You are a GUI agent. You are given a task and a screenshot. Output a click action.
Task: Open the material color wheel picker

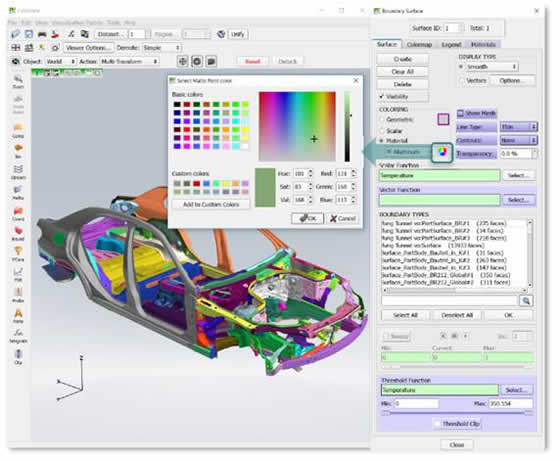click(x=442, y=153)
